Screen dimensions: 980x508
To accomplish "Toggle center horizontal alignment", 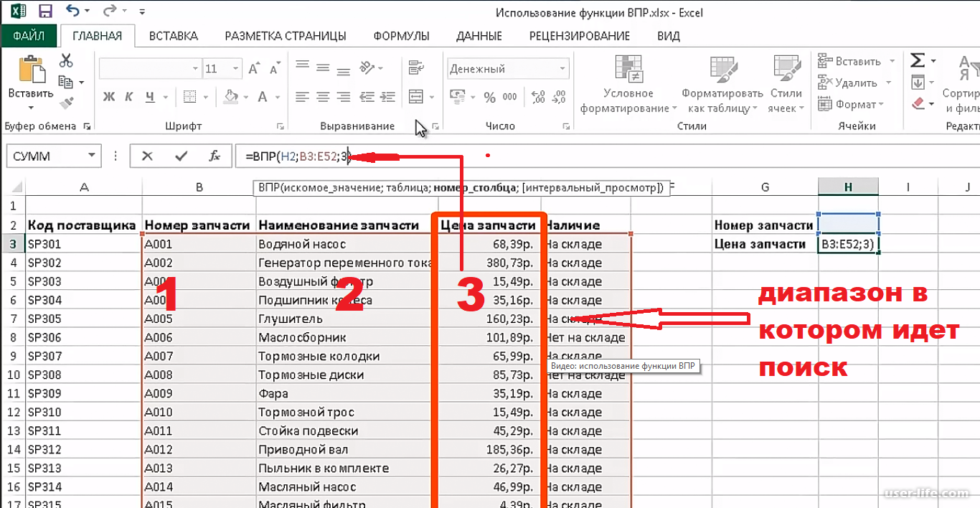I will [323, 97].
